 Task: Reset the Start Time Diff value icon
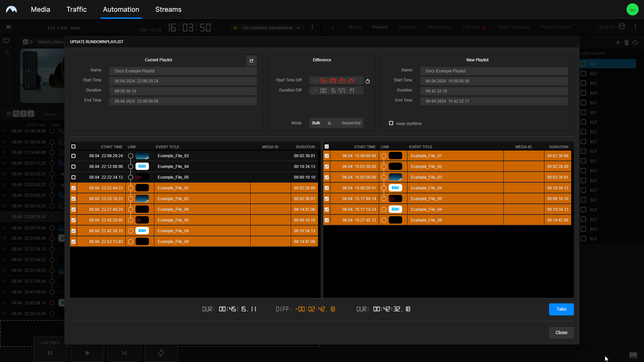pos(368,81)
